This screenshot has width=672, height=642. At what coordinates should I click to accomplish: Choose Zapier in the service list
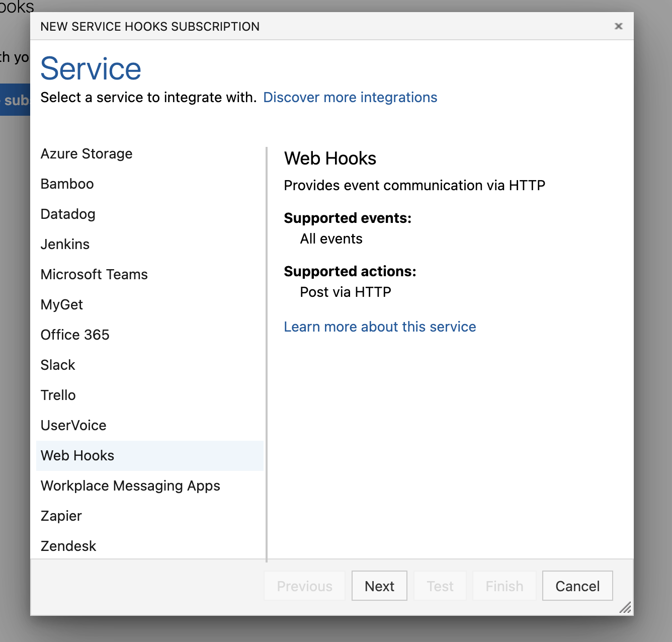click(61, 516)
